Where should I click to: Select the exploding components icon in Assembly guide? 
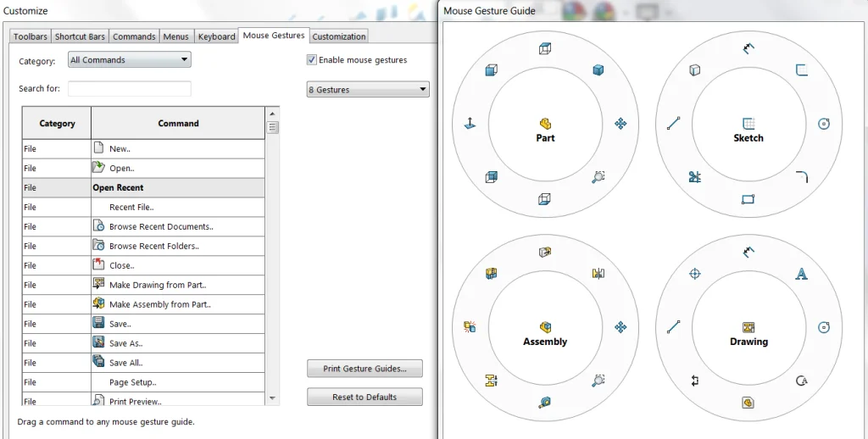click(470, 327)
